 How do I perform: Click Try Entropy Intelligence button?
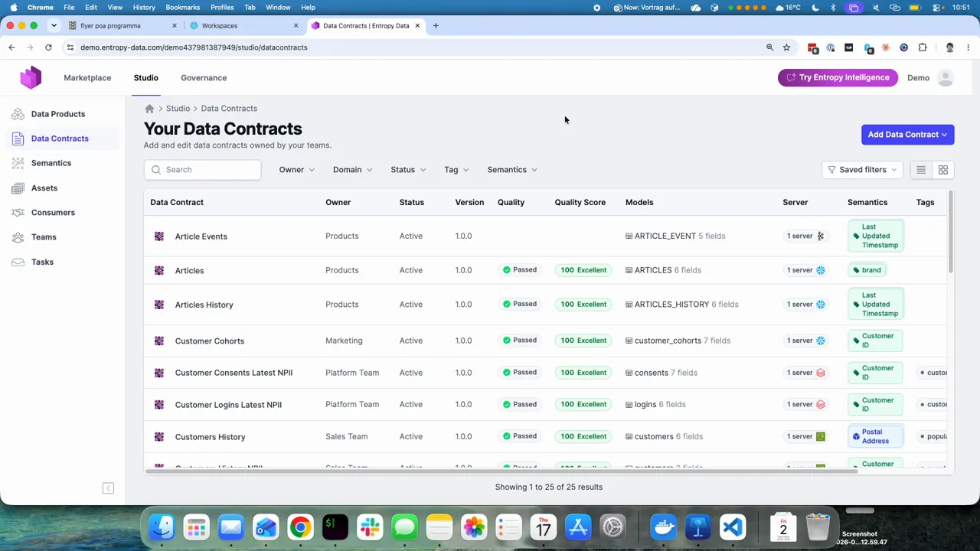838,77
